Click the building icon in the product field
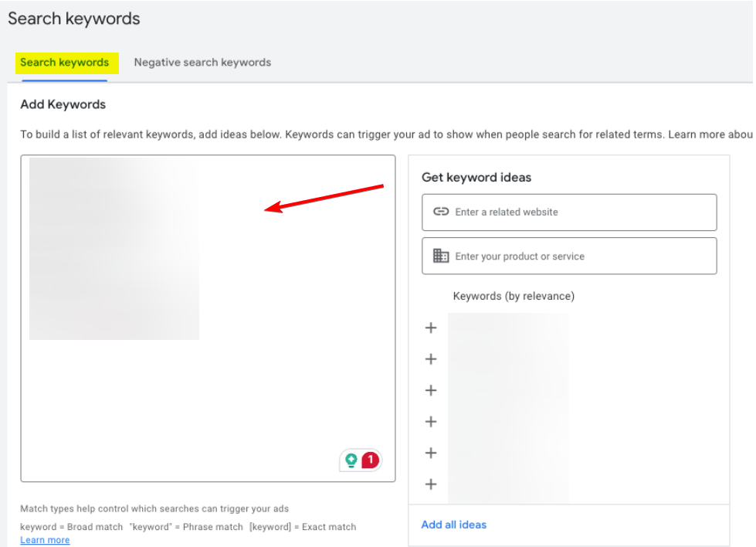 441,256
